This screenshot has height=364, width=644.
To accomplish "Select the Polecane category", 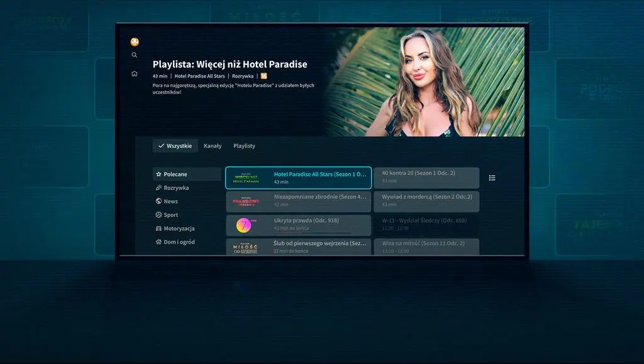I will click(x=187, y=174).
